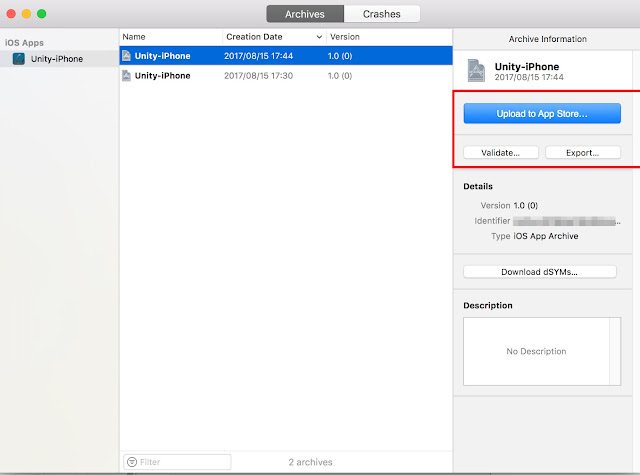The height and width of the screenshot is (475, 640).
Task: Switch to the Archives tab
Action: 305,14
